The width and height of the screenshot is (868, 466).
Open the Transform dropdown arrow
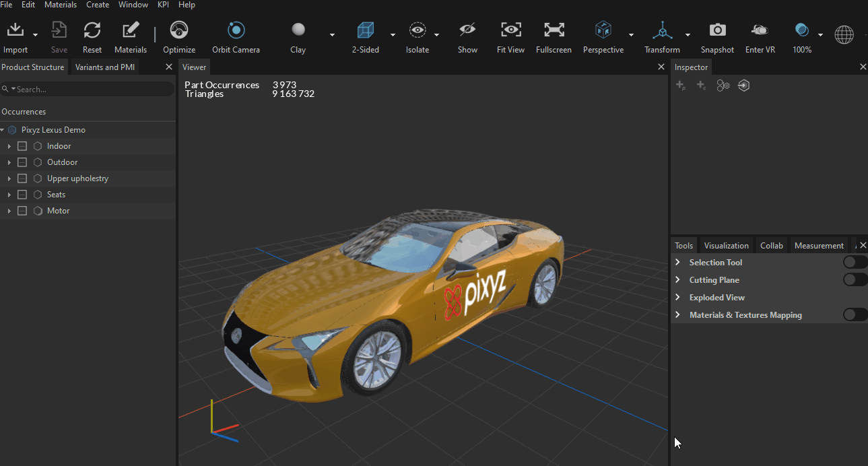point(688,35)
